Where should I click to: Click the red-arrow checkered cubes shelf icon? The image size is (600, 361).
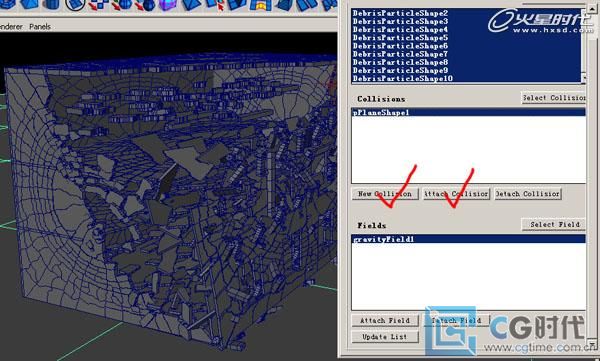[x=99, y=5]
